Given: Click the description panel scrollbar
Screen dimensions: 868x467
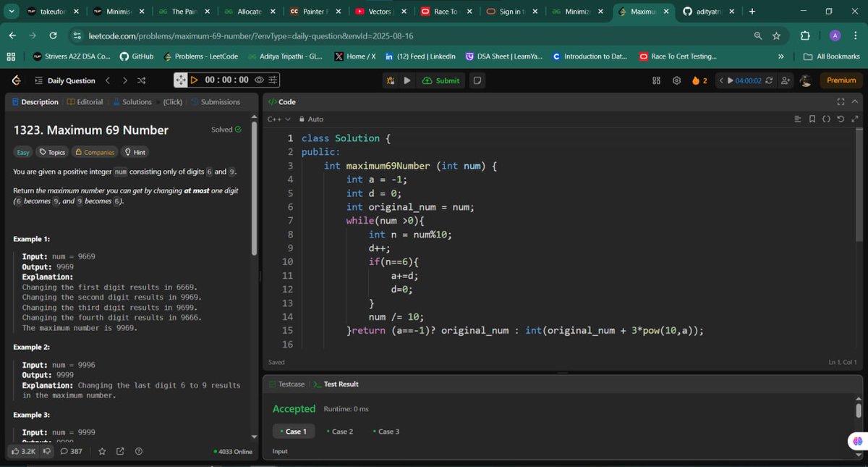Looking at the screenshot, I should pos(254,188).
